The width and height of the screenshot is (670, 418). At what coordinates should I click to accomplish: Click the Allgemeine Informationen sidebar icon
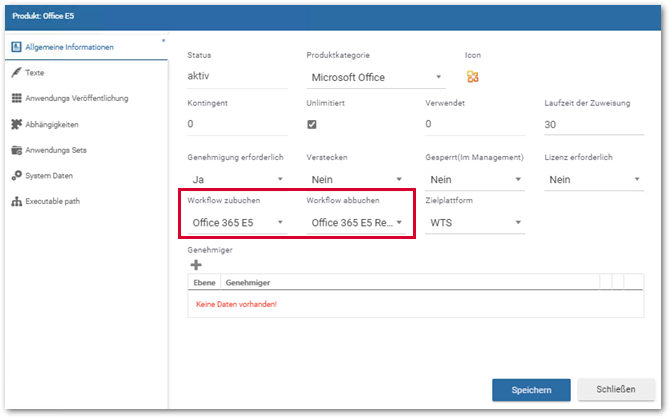16,47
